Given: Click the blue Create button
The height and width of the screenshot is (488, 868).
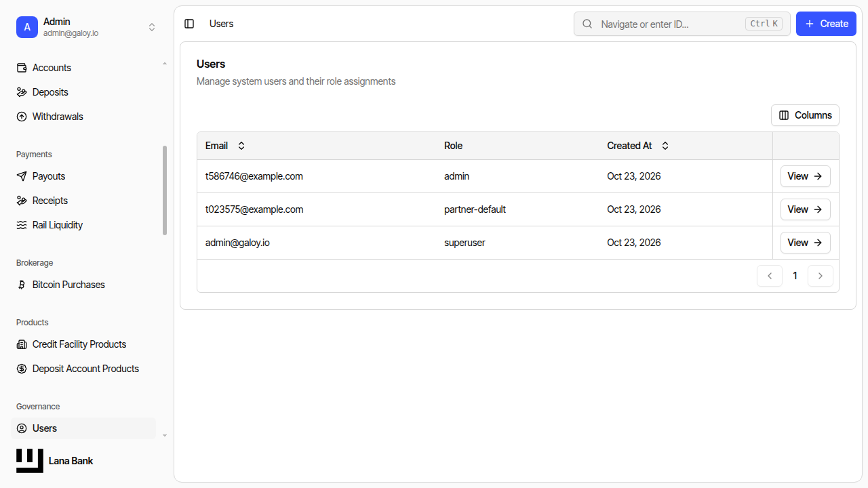Looking at the screenshot, I should pos(826,24).
